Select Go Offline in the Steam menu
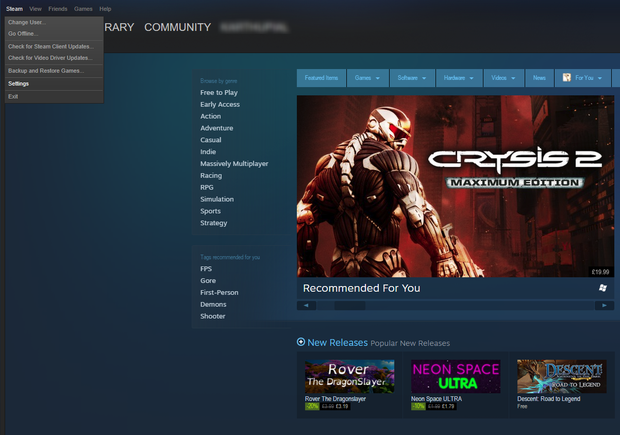Viewport: 620px width, 435px height. tap(23, 33)
